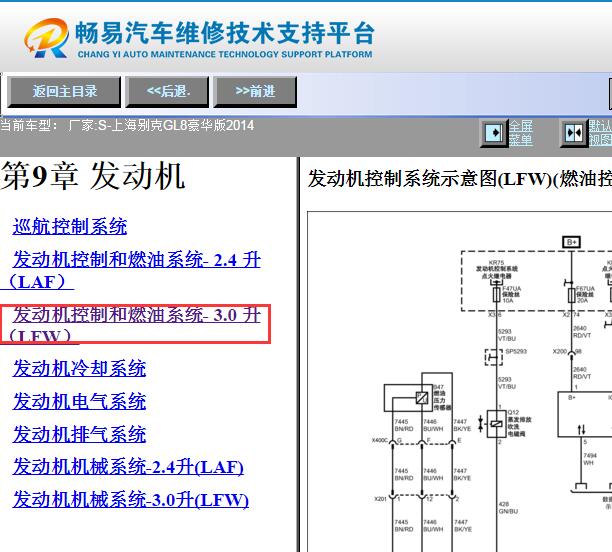Click the 第9章 发动机 chapter heading
This screenshot has width=612, height=552.
point(93,176)
